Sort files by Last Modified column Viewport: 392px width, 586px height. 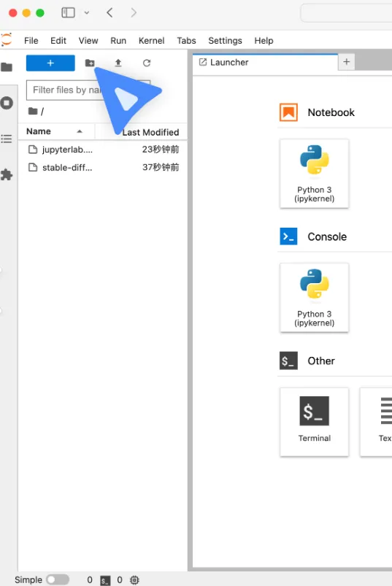[142, 131]
